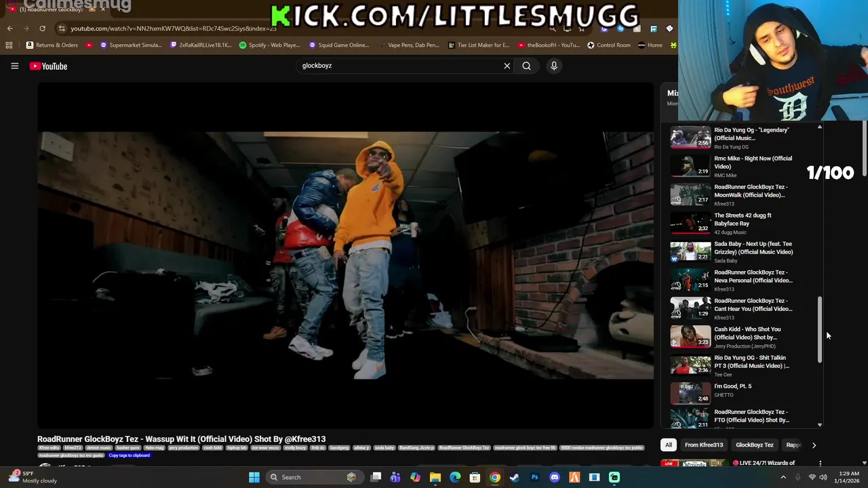The image size is (868, 488).
Task: Open the browser apps grid shortcut
Action: coord(9,45)
